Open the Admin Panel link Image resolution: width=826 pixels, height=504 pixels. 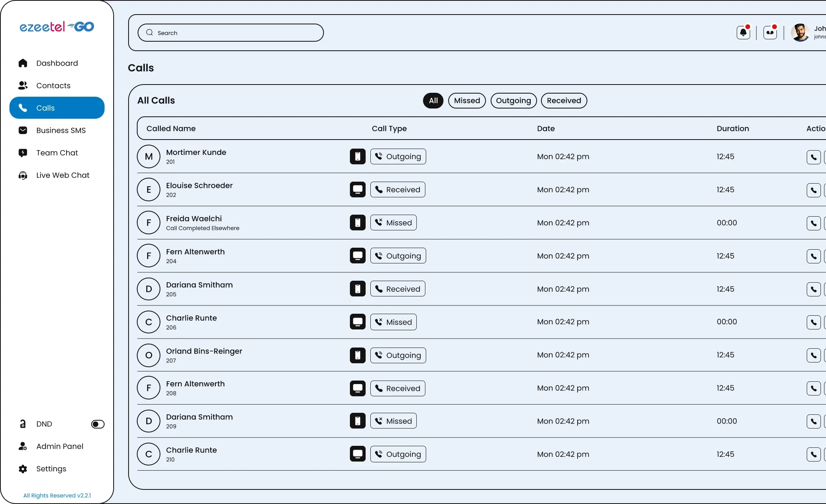point(59,446)
